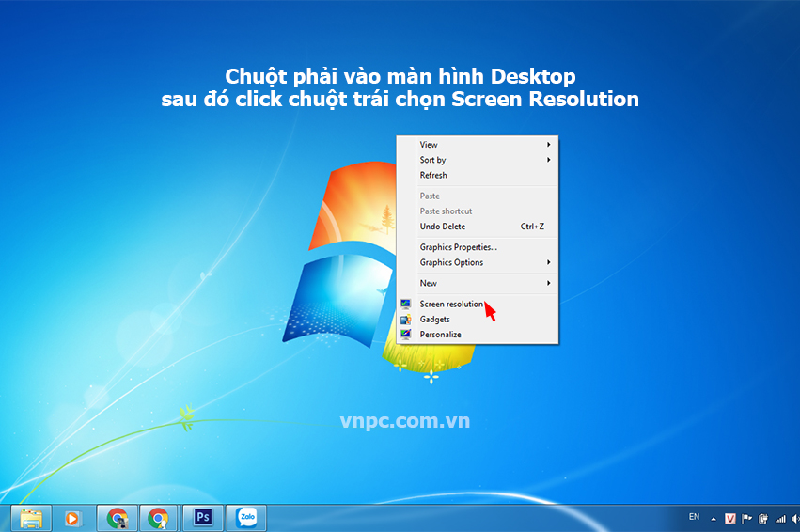Open Chrome icon with white silhouette badge
This screenshot has width=800, height=532.
pyautogui.click(x=158, y=519)
